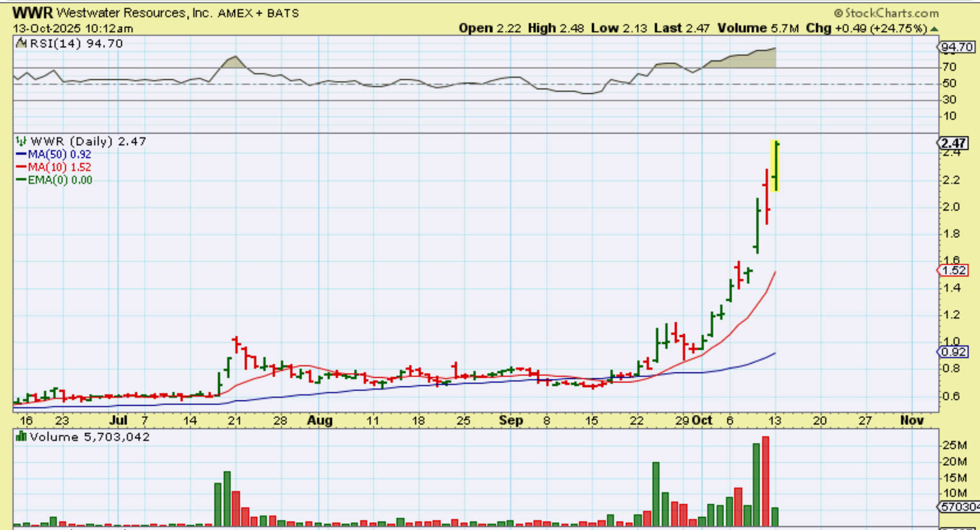
Task: Click the High 2.48 value in the header
Action: (556, 28)
